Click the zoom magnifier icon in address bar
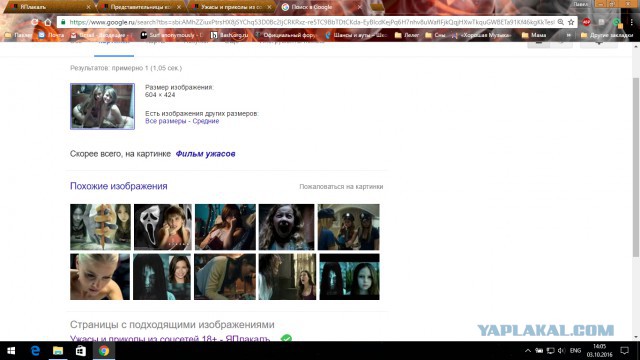640x360 pixels. 561,22
